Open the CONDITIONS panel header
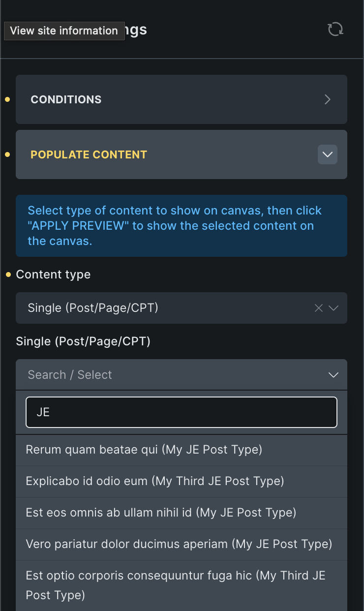 pos(148,99)
